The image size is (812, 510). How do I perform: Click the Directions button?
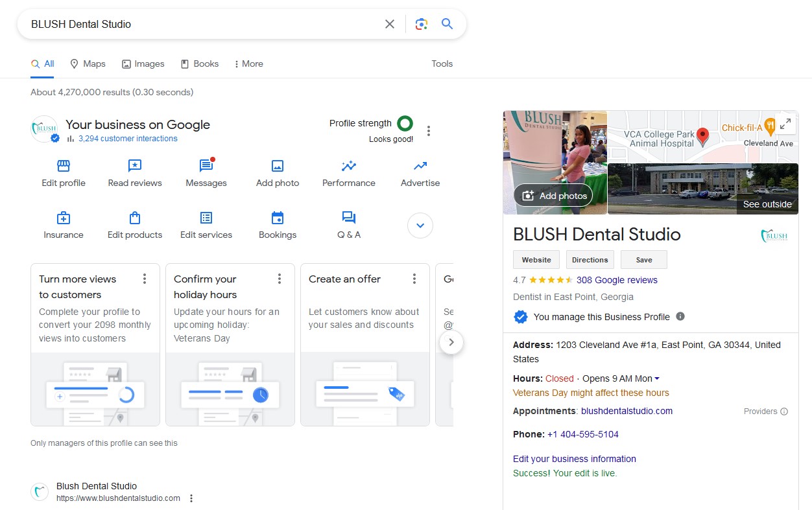[590, 260]
